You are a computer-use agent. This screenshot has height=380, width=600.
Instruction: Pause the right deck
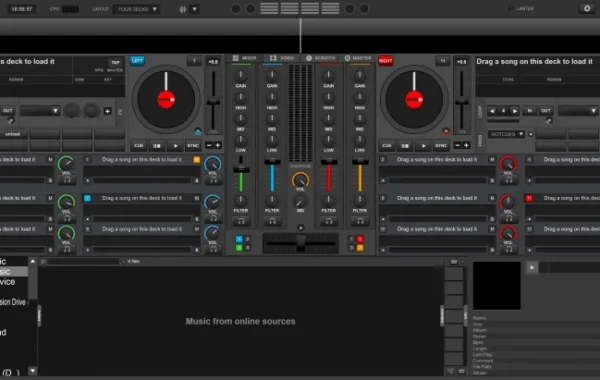pos(405,146)
